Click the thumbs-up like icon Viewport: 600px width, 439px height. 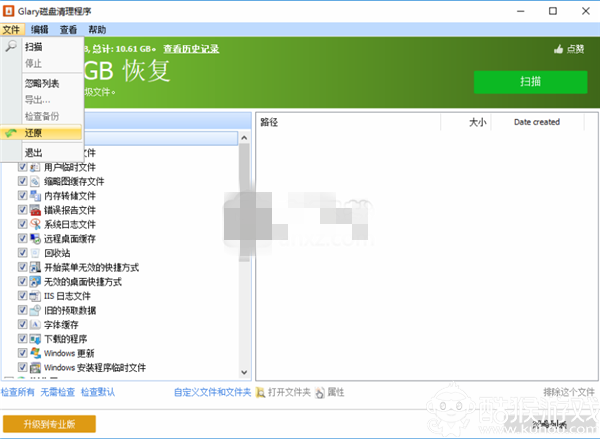tap(558, 49)
